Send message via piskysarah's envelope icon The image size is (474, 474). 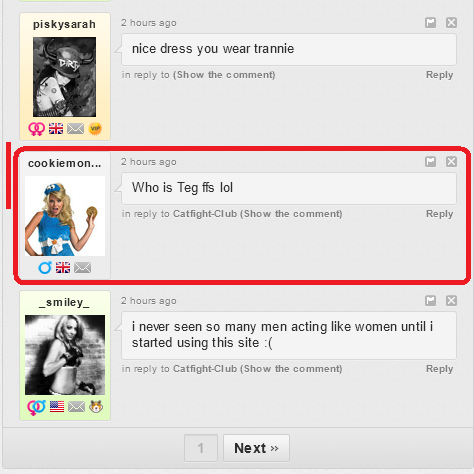75,128
